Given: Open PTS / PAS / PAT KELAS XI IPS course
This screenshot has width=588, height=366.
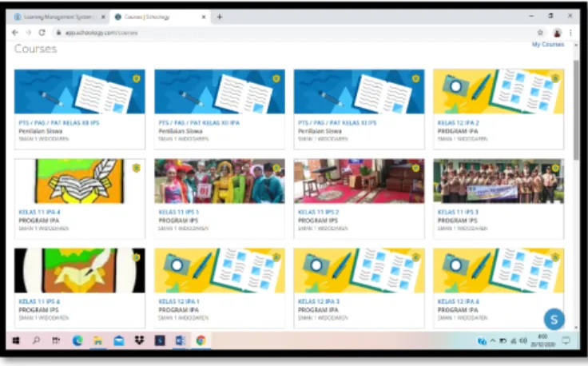Looking at the screenshot, I should (337, 122).
